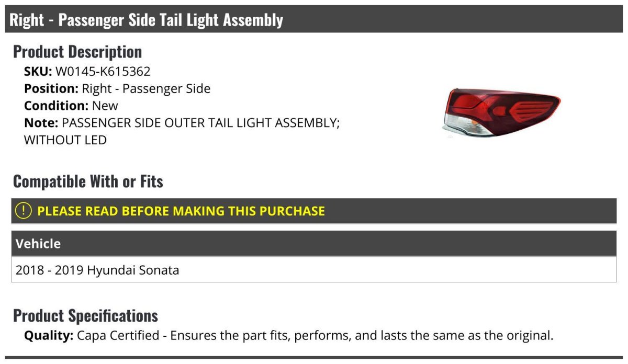
Task: Click the WITHOUT LED text
Action: click(65, 140)
